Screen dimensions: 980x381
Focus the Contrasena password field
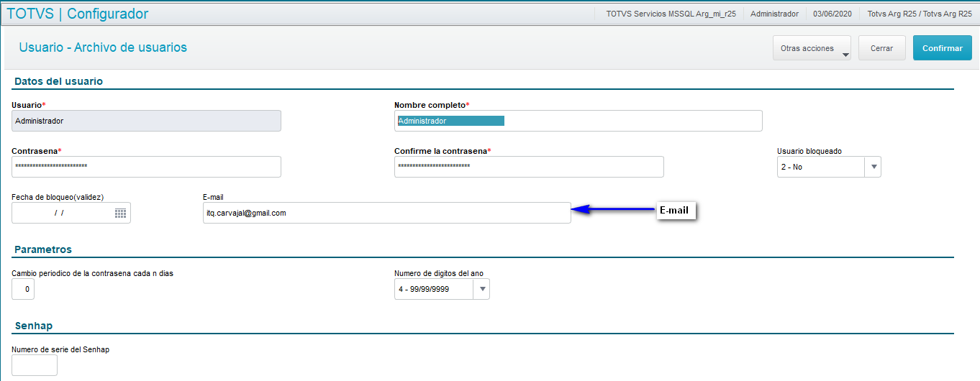(x=147, y=167)
